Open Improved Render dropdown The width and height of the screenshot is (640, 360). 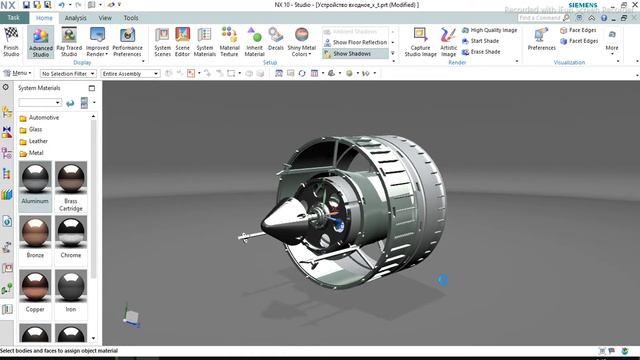click(x=97, y=42)
